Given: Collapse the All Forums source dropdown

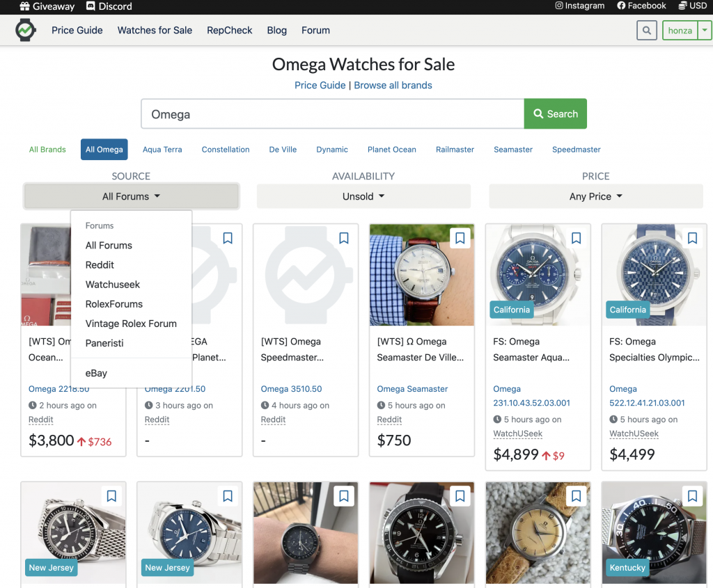Looking at the screenshot, I should coord(132,196).
